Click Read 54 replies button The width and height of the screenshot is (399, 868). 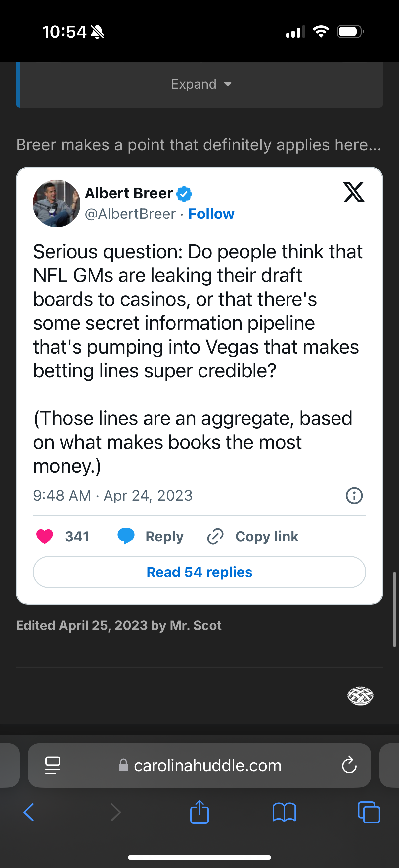(199, 572)
